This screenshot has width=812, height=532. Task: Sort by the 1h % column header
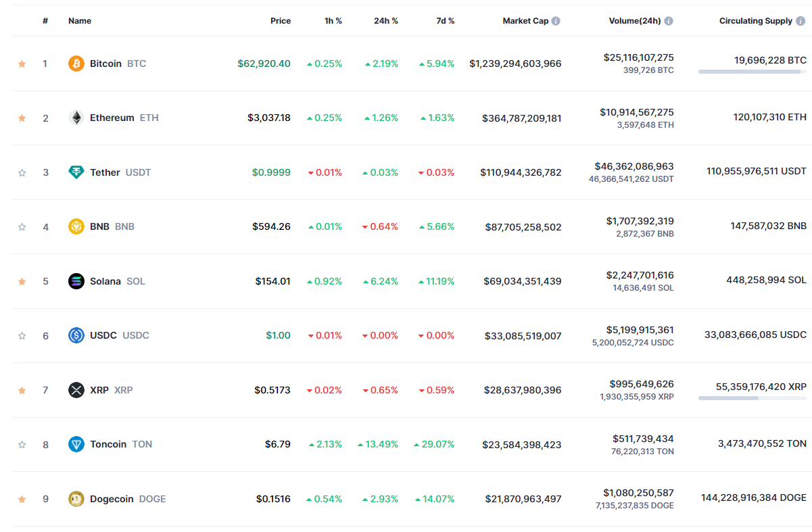pos(333,21)
